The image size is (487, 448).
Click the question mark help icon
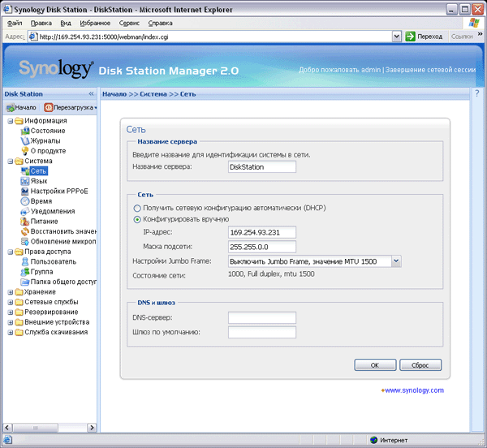[x=477, y=93]
